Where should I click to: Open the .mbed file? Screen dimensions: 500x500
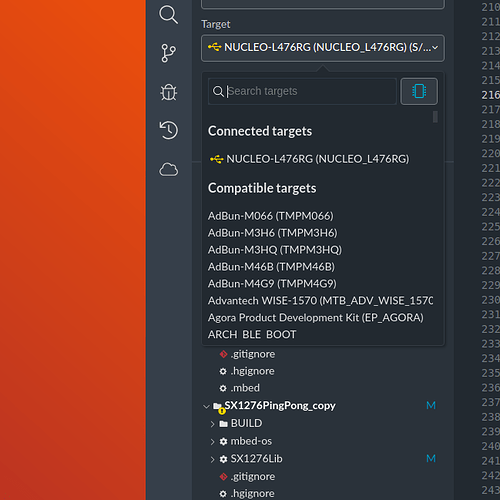[245, 388]
